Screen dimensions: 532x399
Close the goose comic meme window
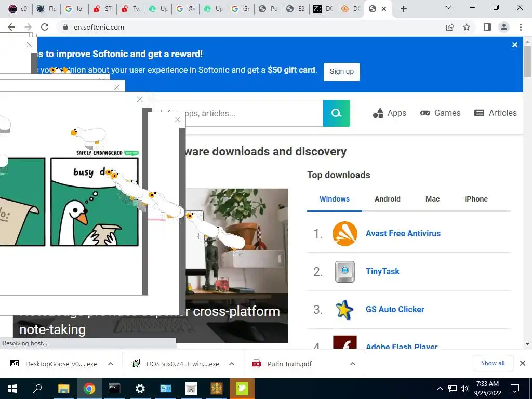click(140, 99)
